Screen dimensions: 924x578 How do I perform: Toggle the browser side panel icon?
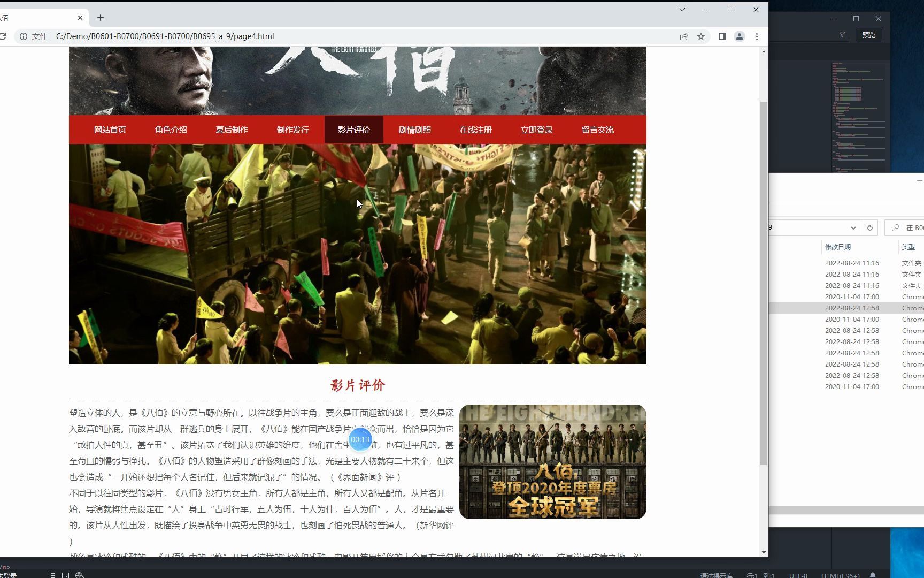pyautogui.click(x=722, y=36)
